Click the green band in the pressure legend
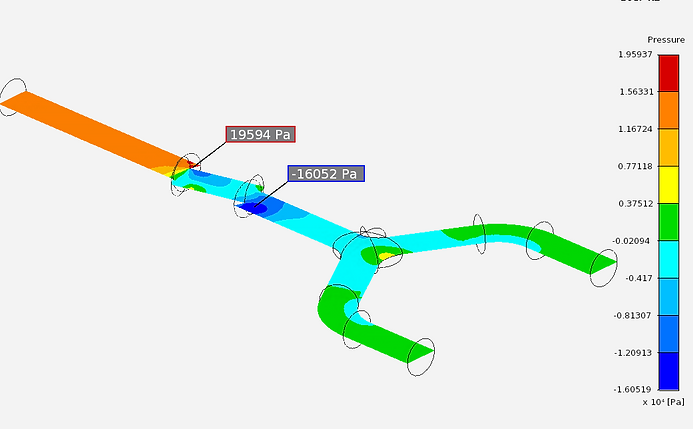 click(x=669, y=222)
